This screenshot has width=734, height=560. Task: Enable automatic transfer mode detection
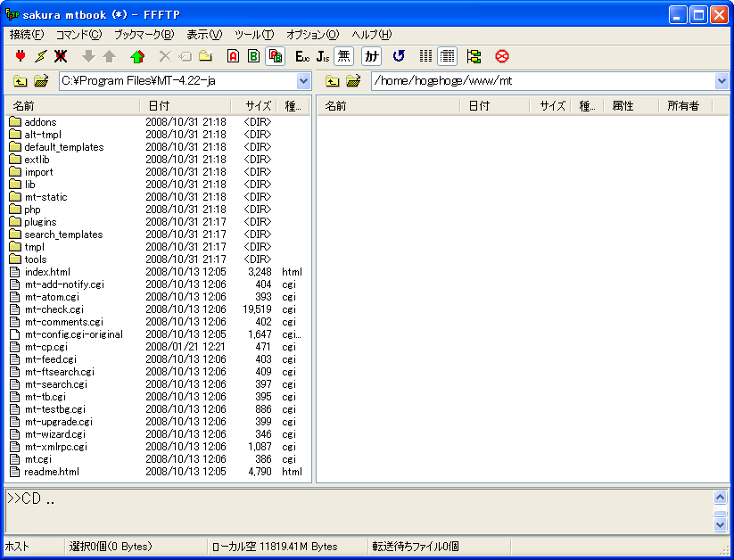pos(276,57)
